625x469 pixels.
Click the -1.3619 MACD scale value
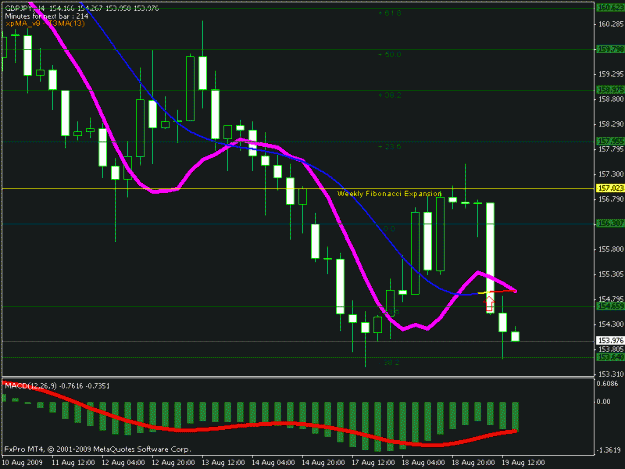pyautogui.click(x=608, y=450)
